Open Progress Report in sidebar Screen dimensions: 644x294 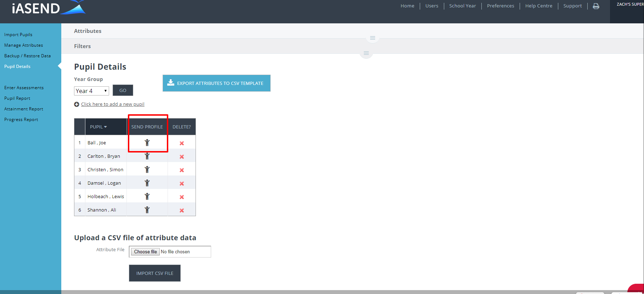click(x=21, y=120)
